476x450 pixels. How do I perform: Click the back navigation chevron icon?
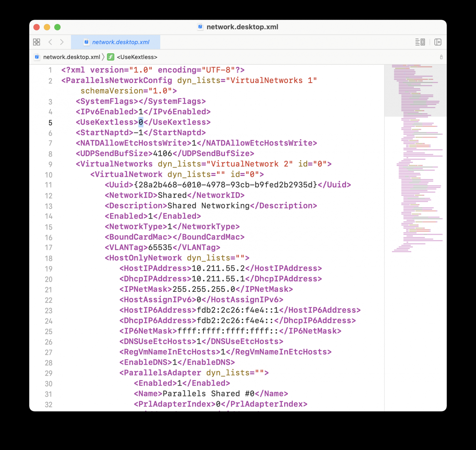(50, 42)
